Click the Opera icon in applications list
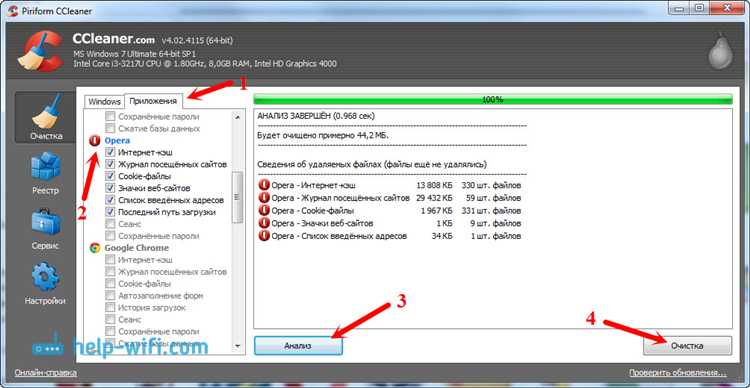The height and width of the screenshot is (388, 750). pos(95,141)
